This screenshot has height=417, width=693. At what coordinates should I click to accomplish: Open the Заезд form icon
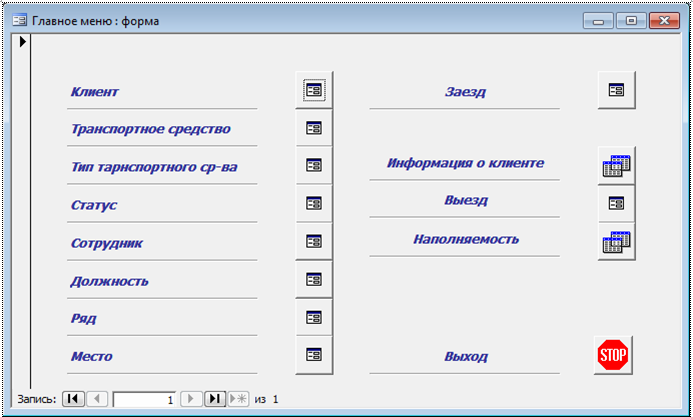pyautogui.click(x=617, y=90)
